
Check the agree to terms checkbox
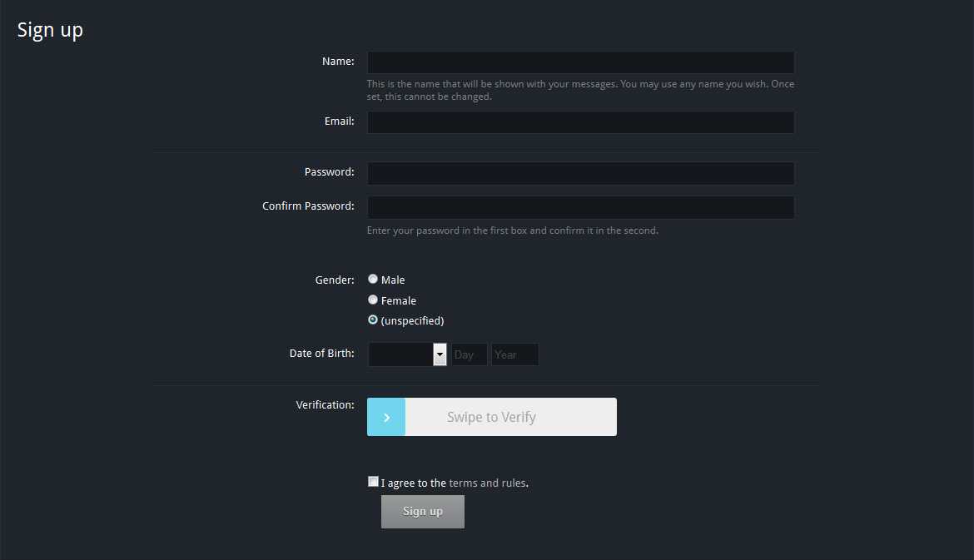[373, 482]
